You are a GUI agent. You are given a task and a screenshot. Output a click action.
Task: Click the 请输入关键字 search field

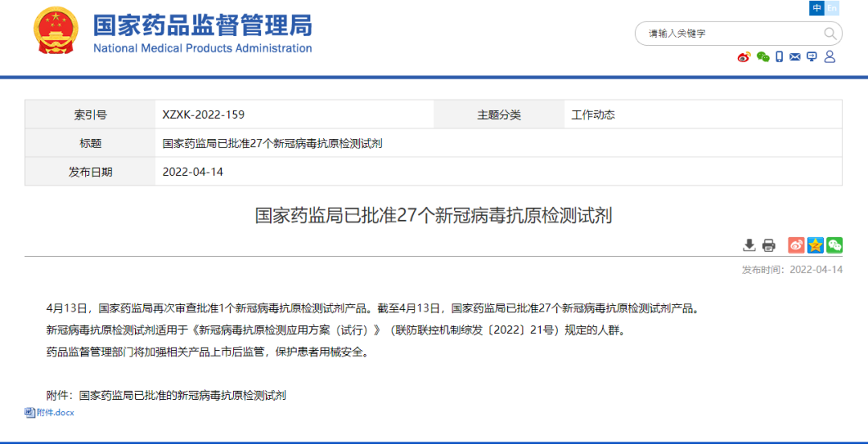click(x=723, y=34)
